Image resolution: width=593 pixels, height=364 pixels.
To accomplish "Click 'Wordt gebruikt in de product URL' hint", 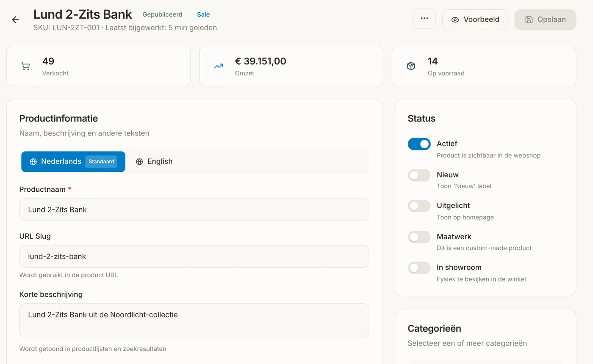I will [69, 275].
